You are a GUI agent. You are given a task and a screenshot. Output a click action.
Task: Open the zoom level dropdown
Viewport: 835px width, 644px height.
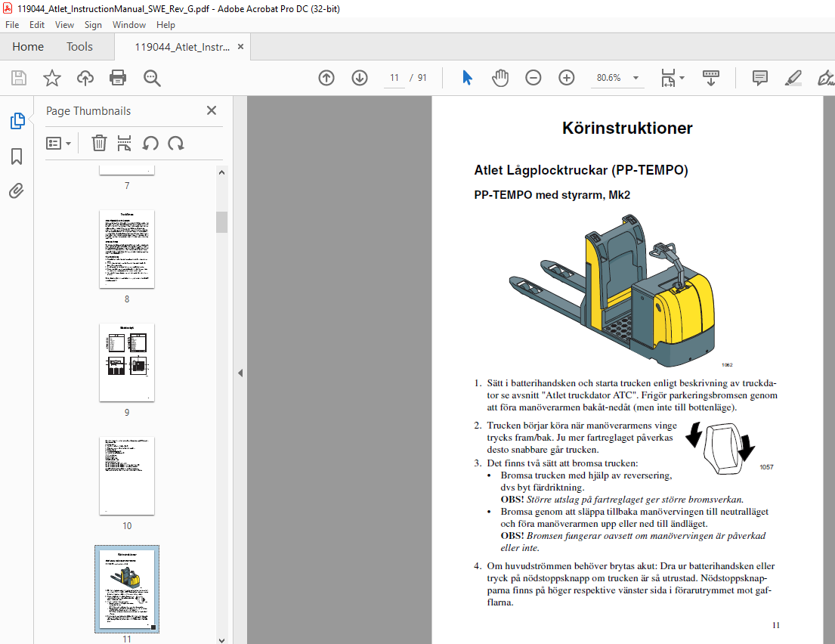[636, 78]
